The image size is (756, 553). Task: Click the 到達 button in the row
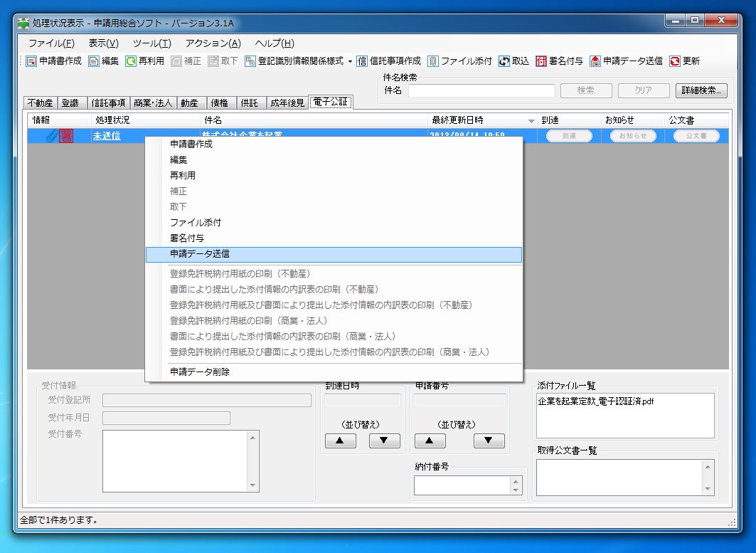(569, 136)
